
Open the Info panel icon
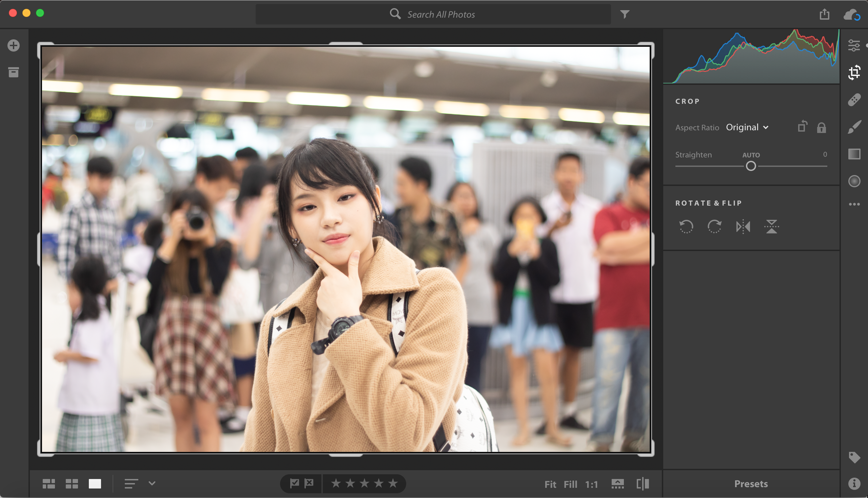854,483
